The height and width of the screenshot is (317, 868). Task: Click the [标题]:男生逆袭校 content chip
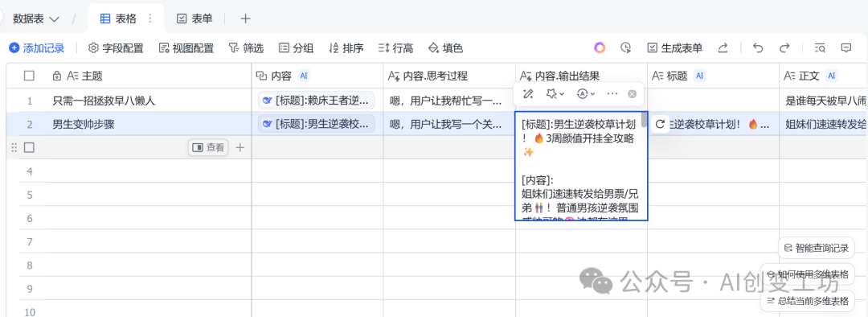[316, 124]
